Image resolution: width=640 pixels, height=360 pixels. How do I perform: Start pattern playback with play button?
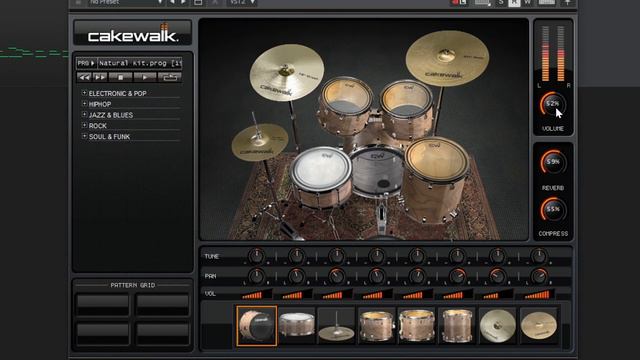click(145, 77)
